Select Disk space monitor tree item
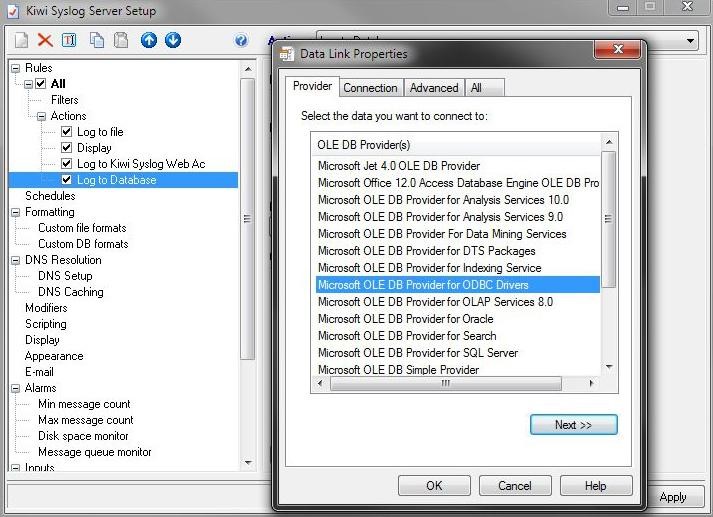713x517 pixels. [x=83, y=436]
